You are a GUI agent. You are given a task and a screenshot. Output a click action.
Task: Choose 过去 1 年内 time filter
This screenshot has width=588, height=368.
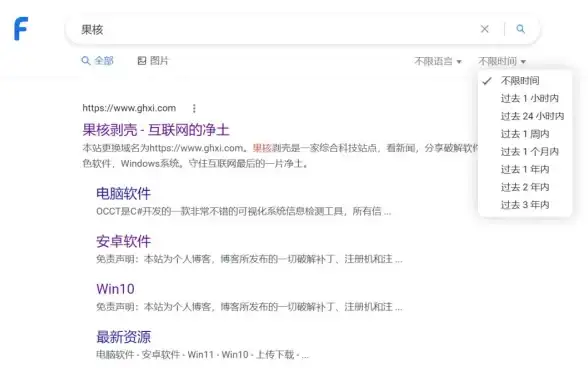pos(525,169)
